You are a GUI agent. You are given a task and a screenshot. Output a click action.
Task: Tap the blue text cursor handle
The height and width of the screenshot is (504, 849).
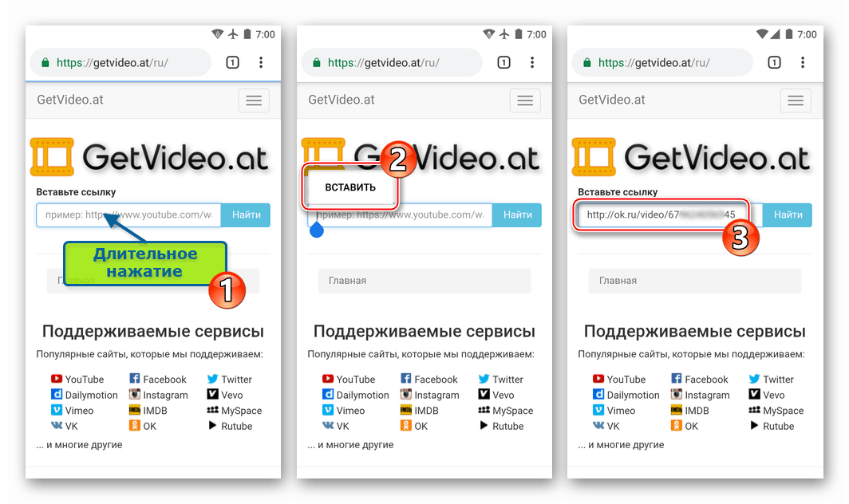(x=317, y=230)
